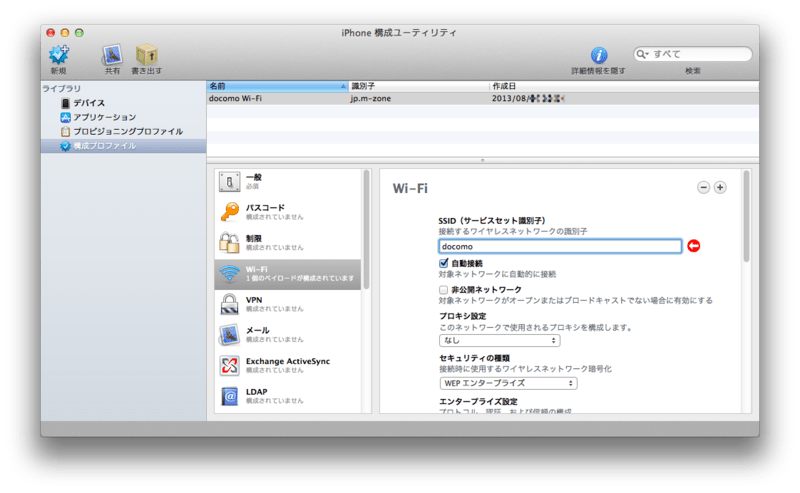Image resolution: width=800 pixels, height=493 pixels.
Task: Open the 制限 (Restrictions) padlock payload
Action: (288, 242)
